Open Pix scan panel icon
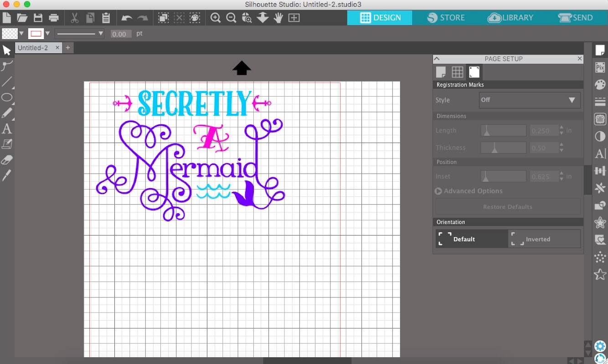The image size is (608, 364). pos(600,67)
